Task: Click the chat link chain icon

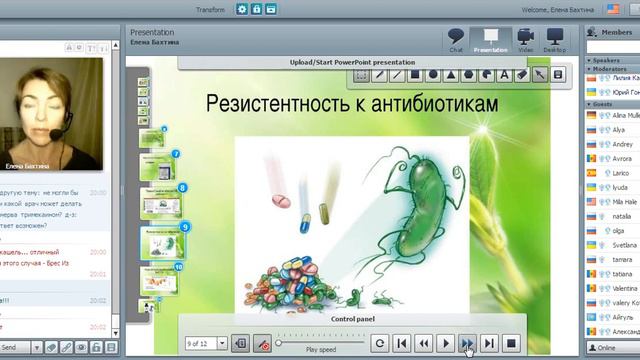Action: pos(66,347)
